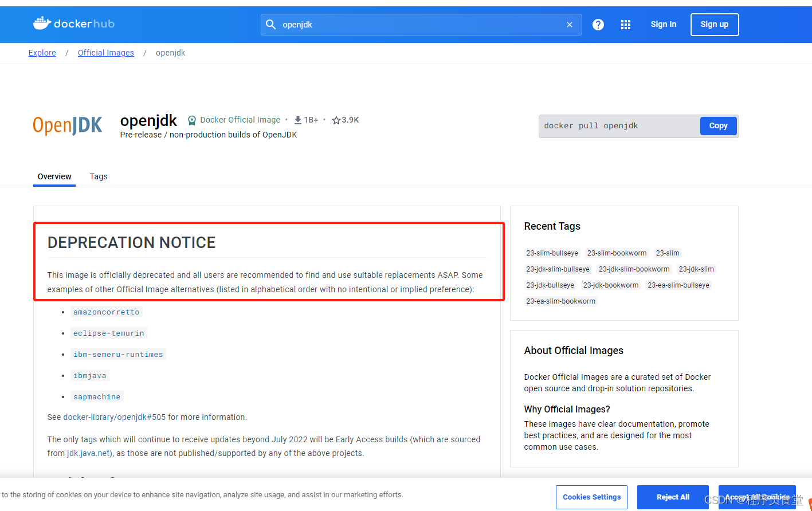This screenshot has width=812, height=511.
Task: Open Cookies Settings
Action: tap(592, 497)
